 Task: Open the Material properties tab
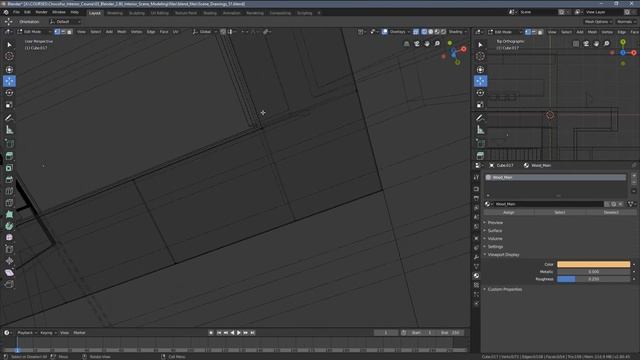(476, 276)
